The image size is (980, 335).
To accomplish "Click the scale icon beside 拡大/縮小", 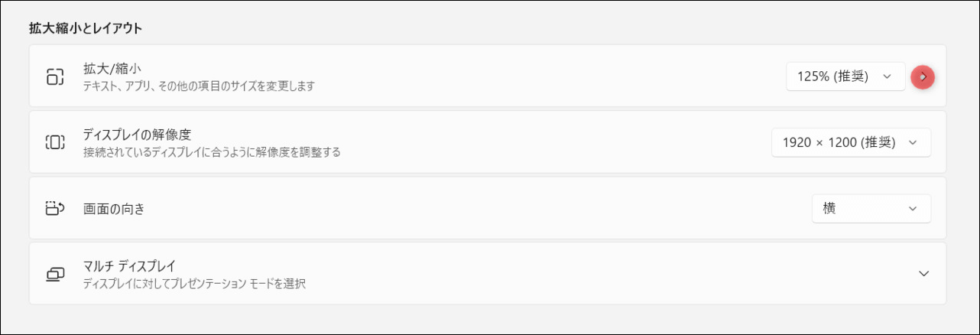I will [55, 76].
